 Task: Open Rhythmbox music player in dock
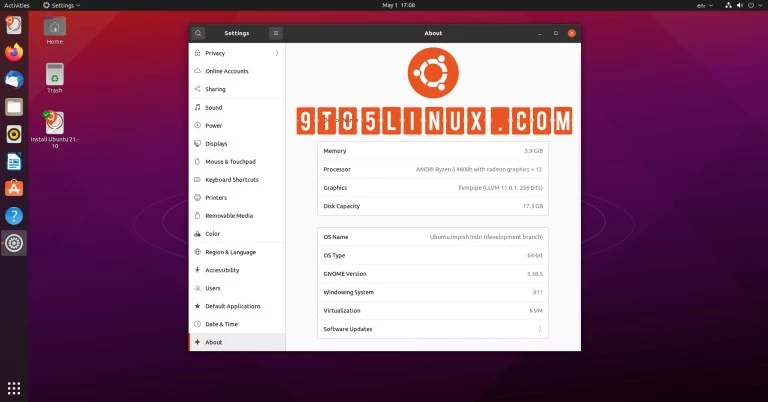(14, 134)
